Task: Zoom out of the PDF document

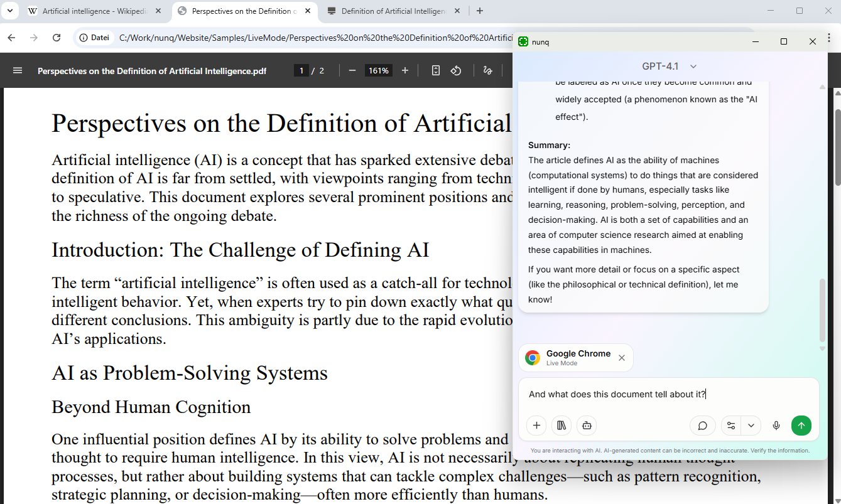Action: tap(352, 70)
